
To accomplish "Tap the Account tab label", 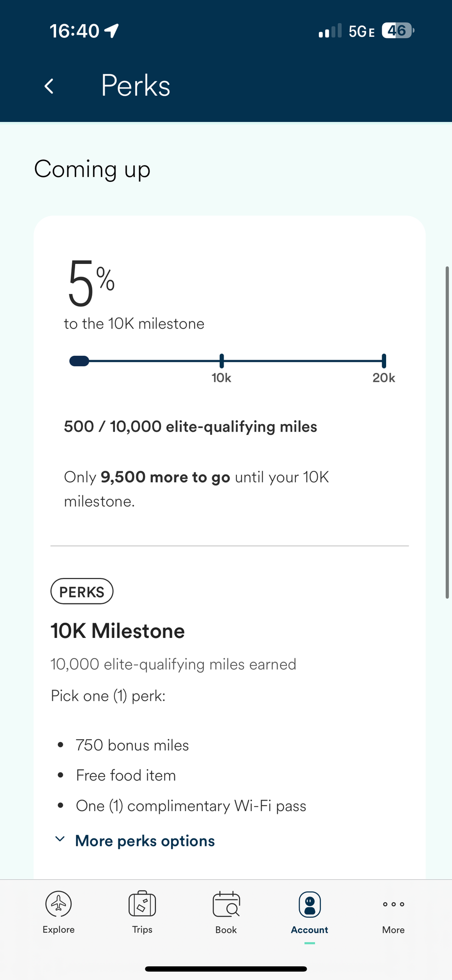I will [310, 930].
